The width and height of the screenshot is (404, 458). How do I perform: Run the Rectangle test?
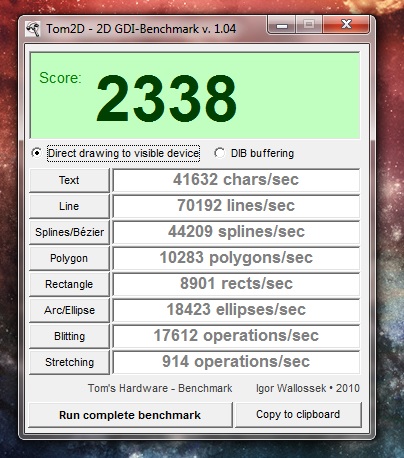[69, 284]
